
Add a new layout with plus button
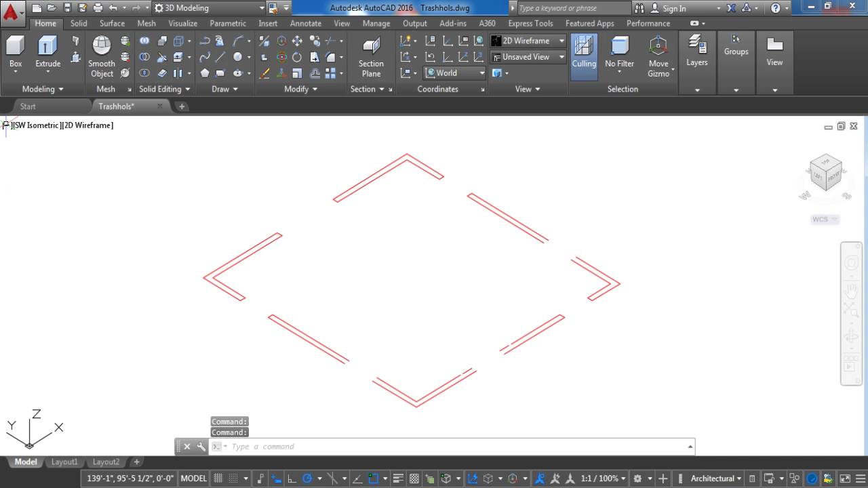click(136, 462)
